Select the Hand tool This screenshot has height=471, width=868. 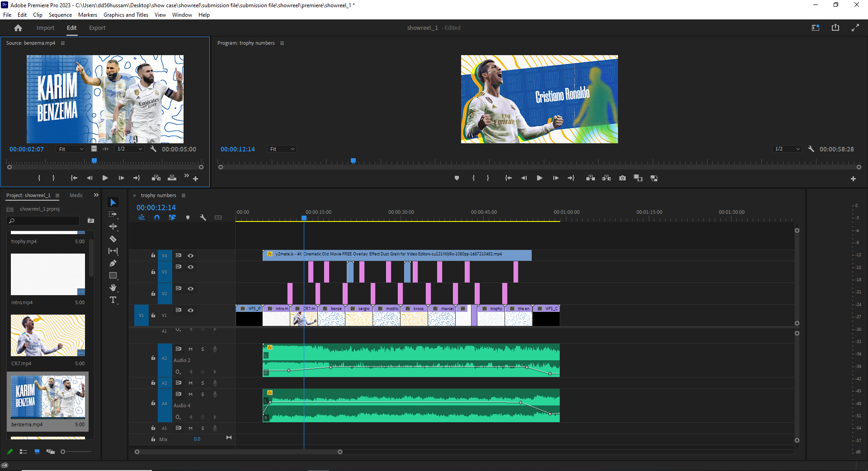pyautogui.click(x=113, y=287)
